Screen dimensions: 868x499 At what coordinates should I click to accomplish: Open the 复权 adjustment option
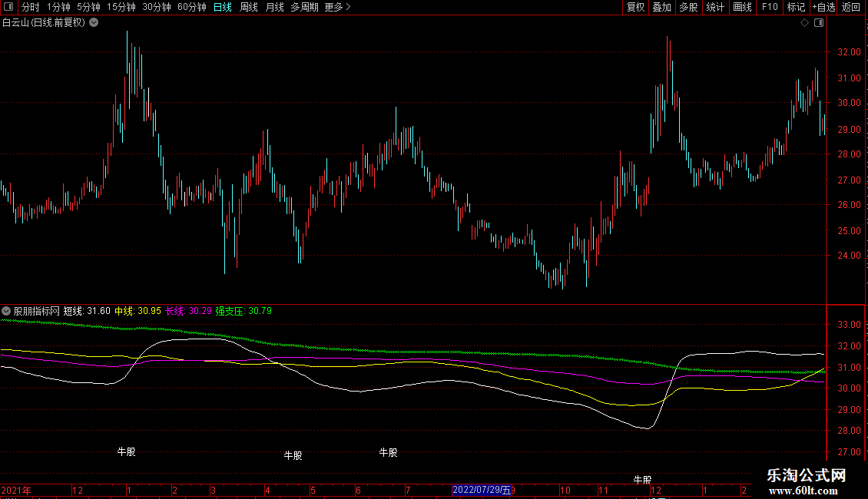pyautogui.click(x=635, y=7)
